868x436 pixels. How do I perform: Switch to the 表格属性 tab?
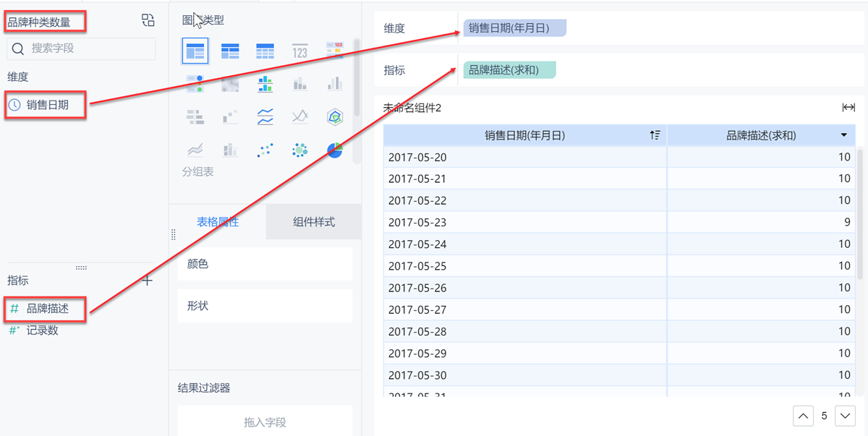click(x=218, y=222)
